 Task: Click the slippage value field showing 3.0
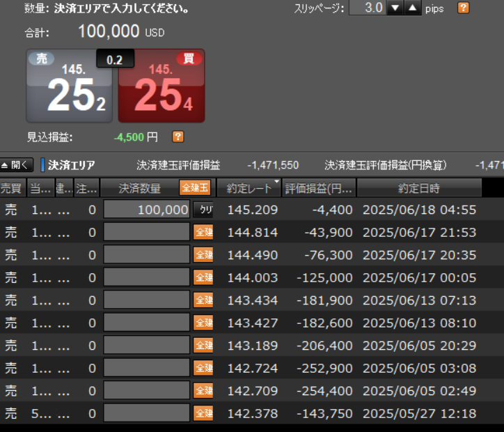(365, 8)
